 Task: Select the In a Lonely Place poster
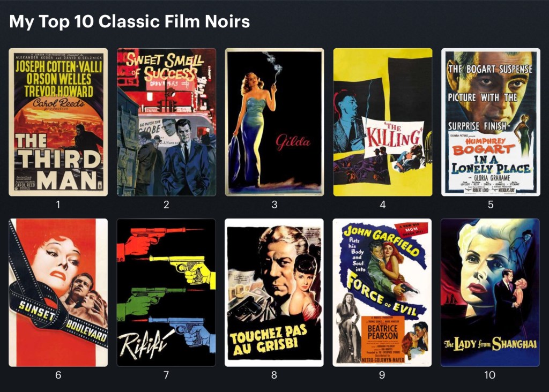491,122
